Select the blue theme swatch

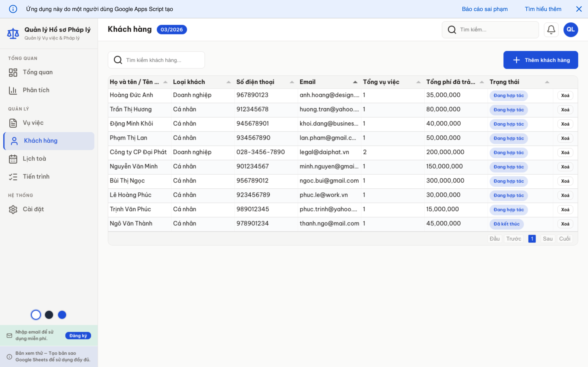tap(62, 315)
